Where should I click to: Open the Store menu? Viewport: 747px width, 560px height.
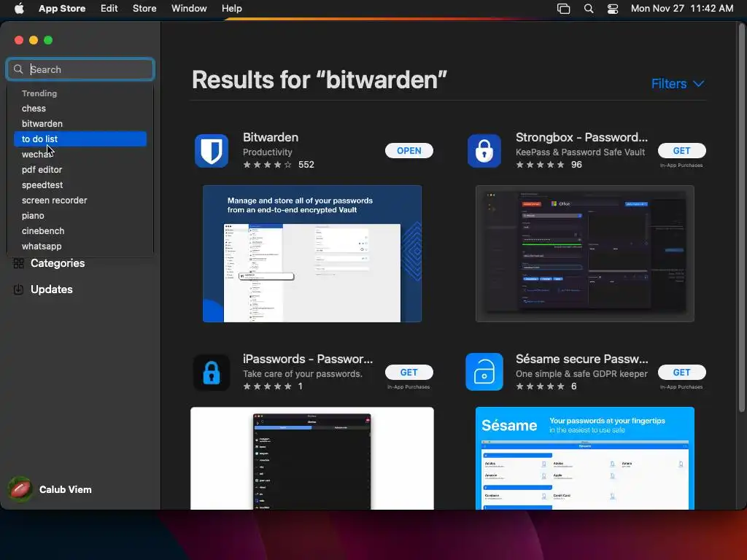pyautogui.click(x=144, y=8)
